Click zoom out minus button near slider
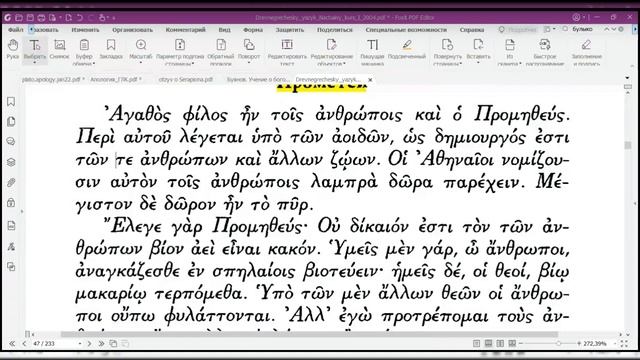Image resolution: width=640 pixels, height=360 pixels. tap(521, 344)
